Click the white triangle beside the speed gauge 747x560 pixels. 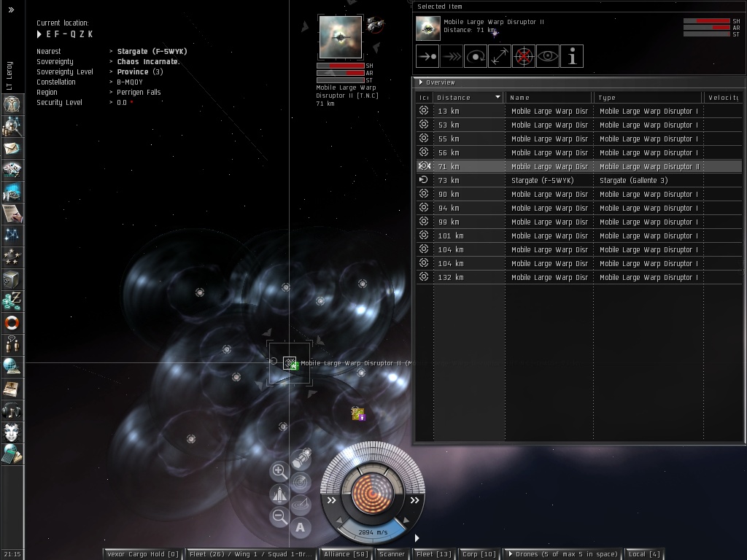click(x=417, y=538)
